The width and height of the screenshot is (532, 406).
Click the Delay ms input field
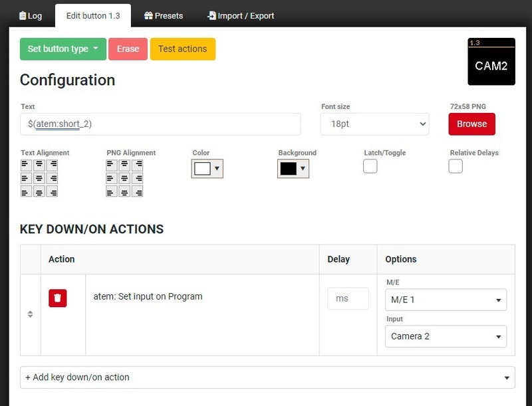tap(348, 299)
